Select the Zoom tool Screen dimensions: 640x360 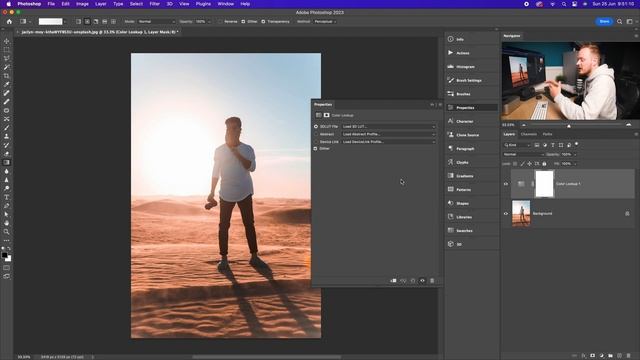coord(7,232)
